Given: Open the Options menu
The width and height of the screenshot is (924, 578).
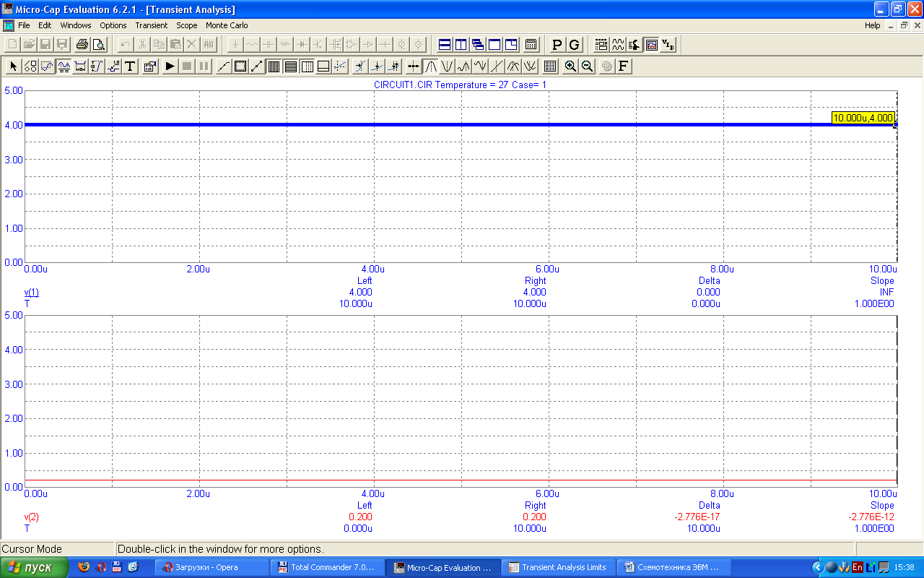Looking at the screenshot, I should tap(113, 25).
